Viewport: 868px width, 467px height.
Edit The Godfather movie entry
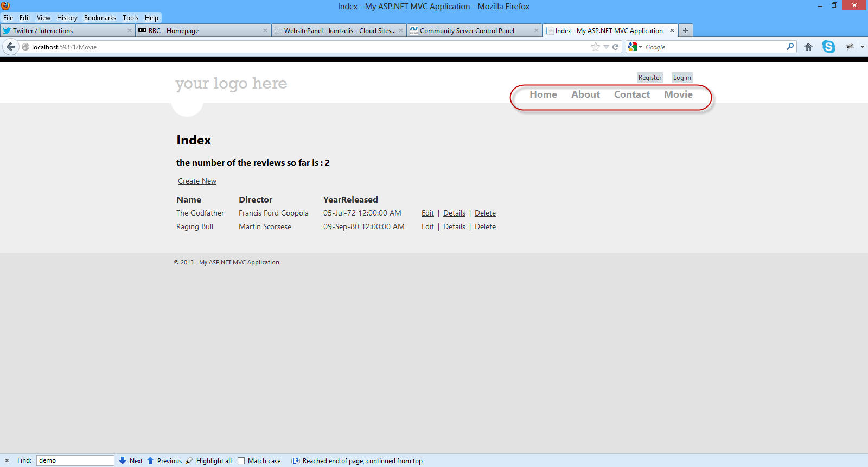pos(427,213)
